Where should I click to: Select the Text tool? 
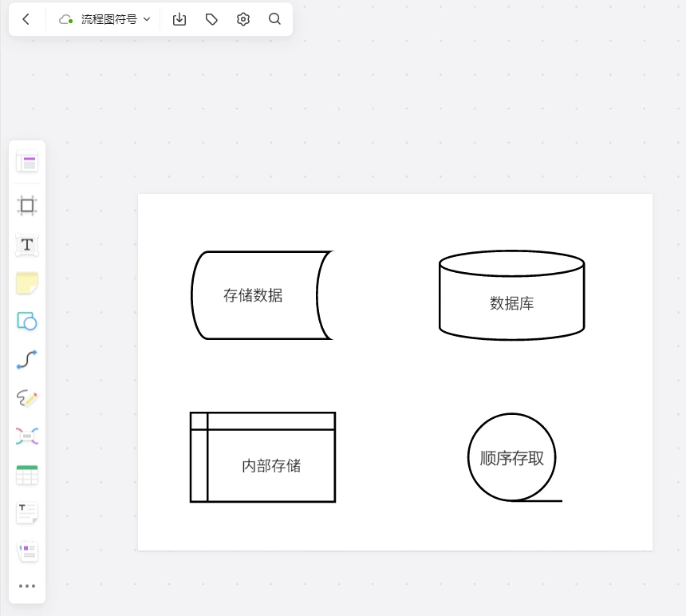[27, 244]
